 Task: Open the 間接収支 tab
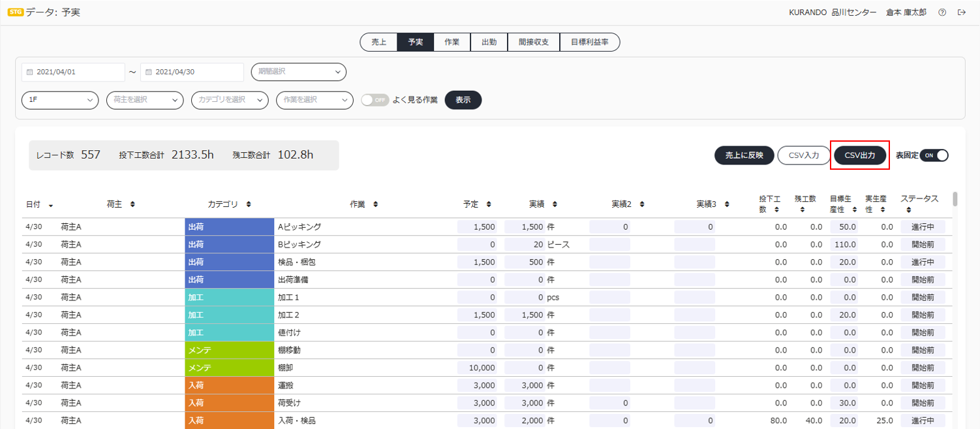coord(534,42)
